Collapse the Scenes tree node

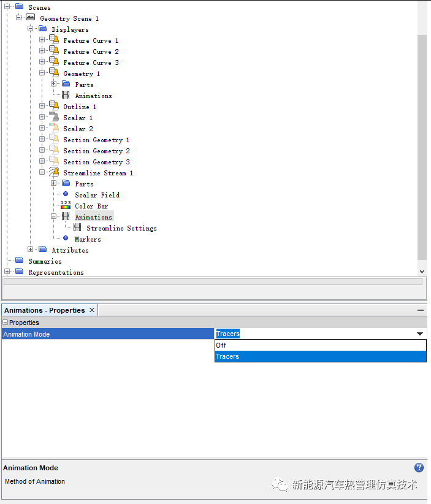(x=7, y=6)
